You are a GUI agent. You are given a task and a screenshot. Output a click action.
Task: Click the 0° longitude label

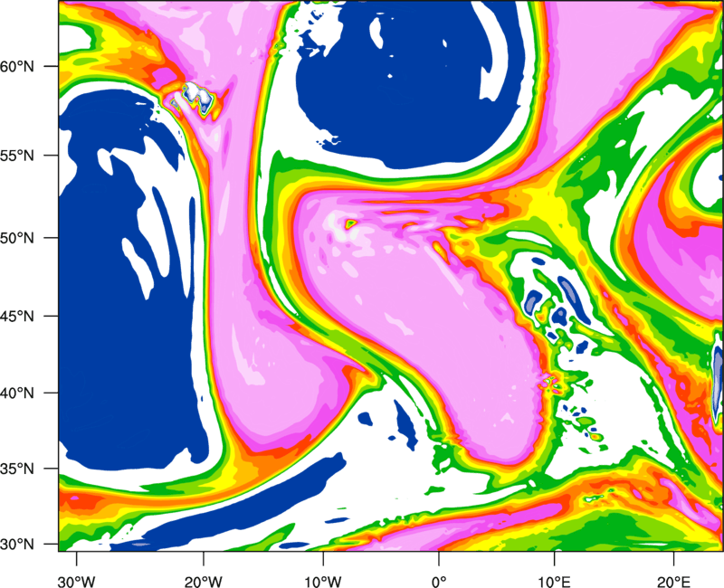439,582
